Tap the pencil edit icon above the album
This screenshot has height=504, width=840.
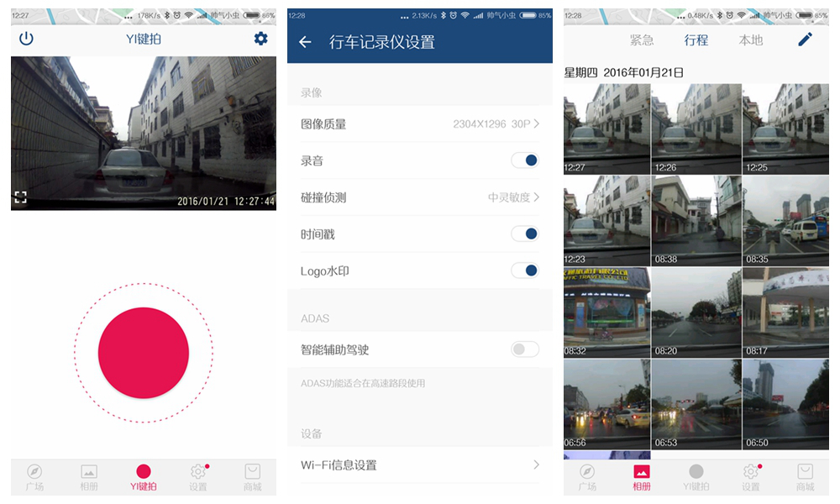(806, 39)
